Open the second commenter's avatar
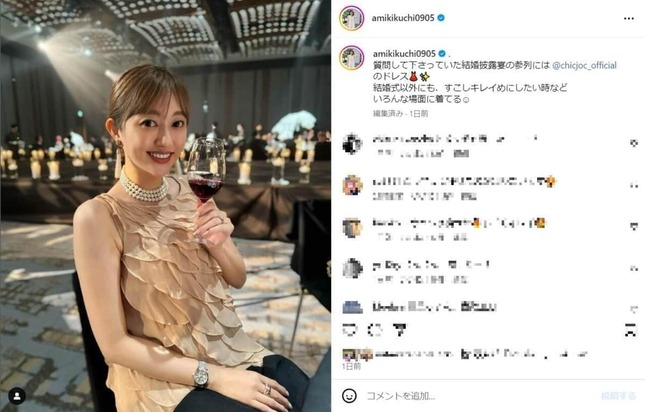The width and height of the screenshot is (645, 412). pos(353,186)
